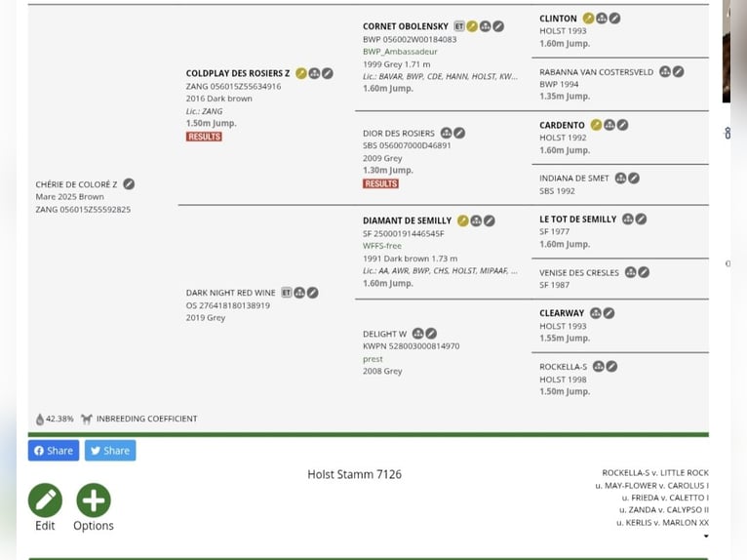Screen dimensions: 747x560
Task: Open the pedigree tree icon beside Cardento
Action: point(609,125)
